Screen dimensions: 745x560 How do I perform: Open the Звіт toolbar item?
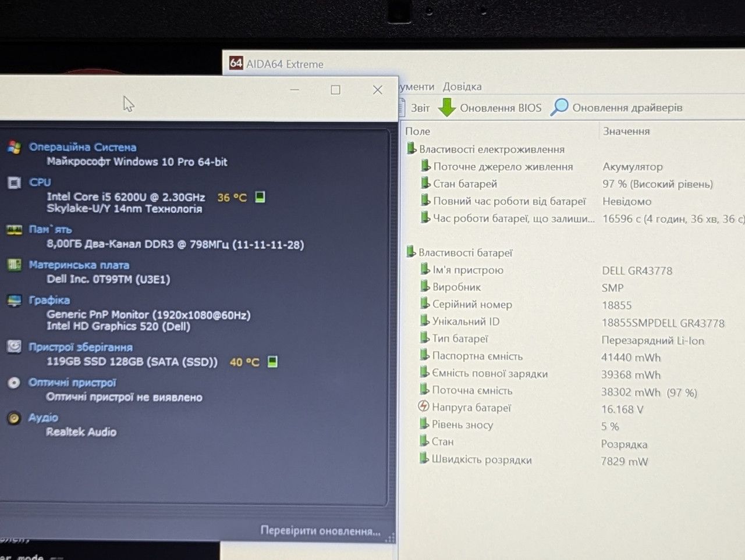coord(420,108)
